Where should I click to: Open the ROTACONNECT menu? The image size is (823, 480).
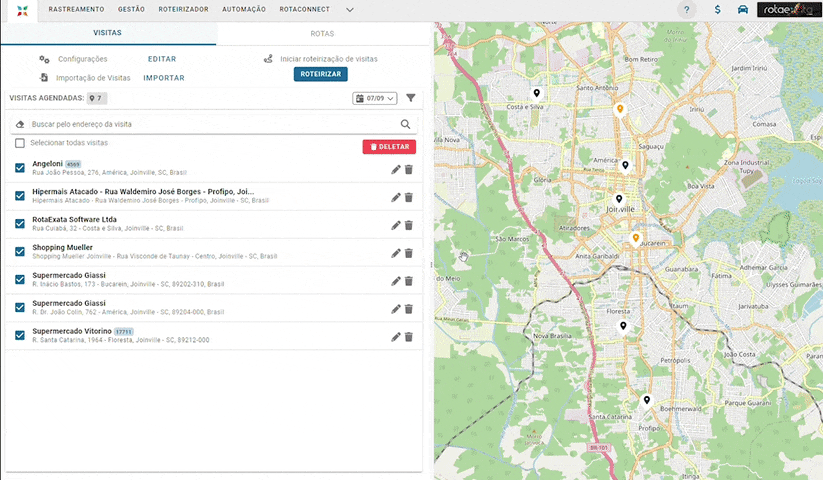[x=305, y=9]
